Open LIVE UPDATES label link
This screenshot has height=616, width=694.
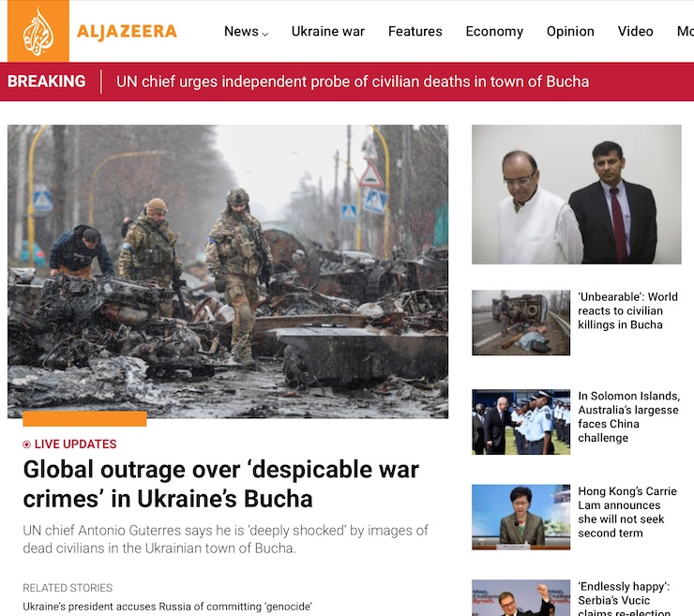pyautogui.click(x=75, y=444)
